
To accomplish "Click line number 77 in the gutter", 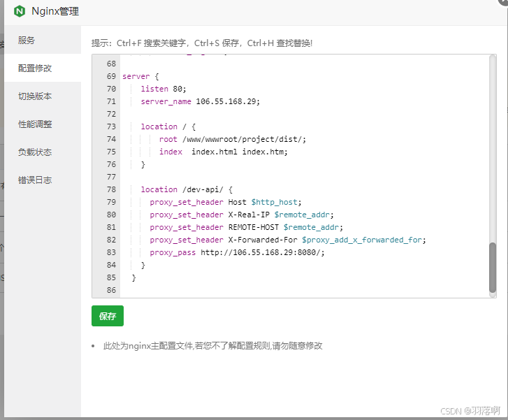I will point(111,177).
